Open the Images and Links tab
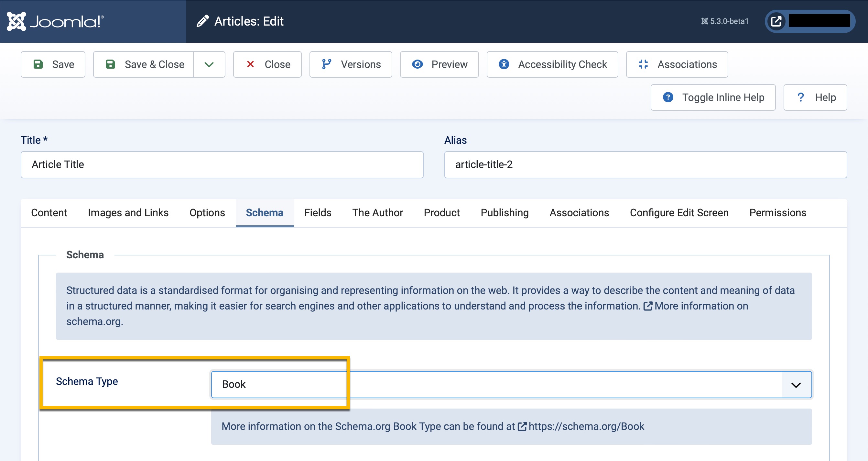868x461 pixels. pos(128,213)
